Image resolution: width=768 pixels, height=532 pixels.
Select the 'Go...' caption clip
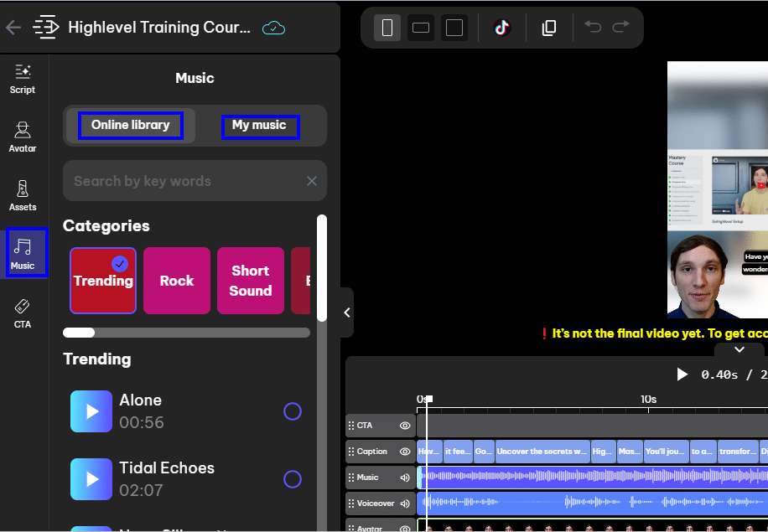(x=484, y=452)
